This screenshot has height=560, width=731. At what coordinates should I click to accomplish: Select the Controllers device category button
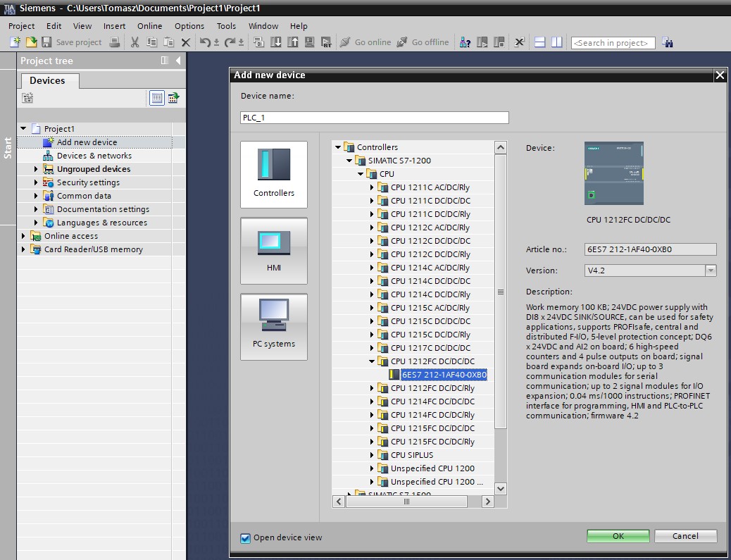[274, 175]
